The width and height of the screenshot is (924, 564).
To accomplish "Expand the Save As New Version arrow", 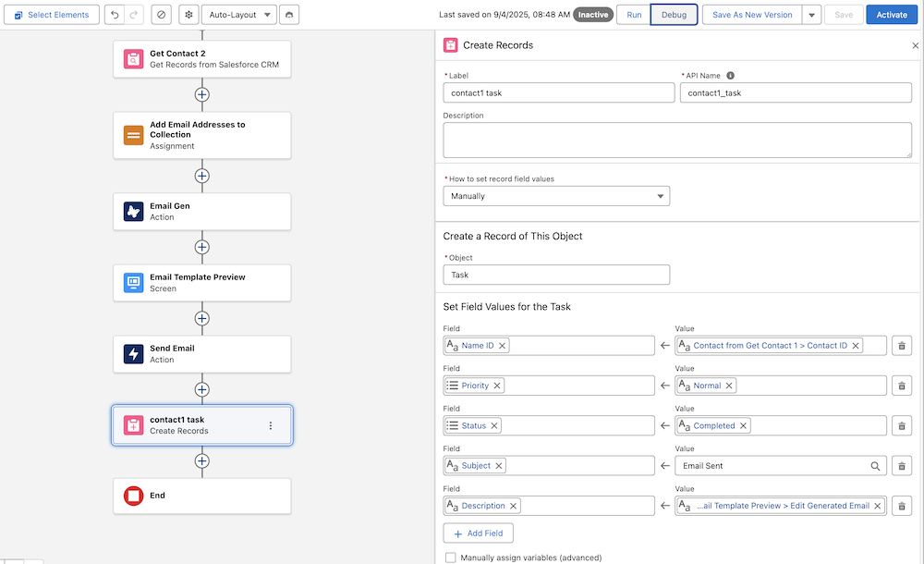I will pos(810,15).
